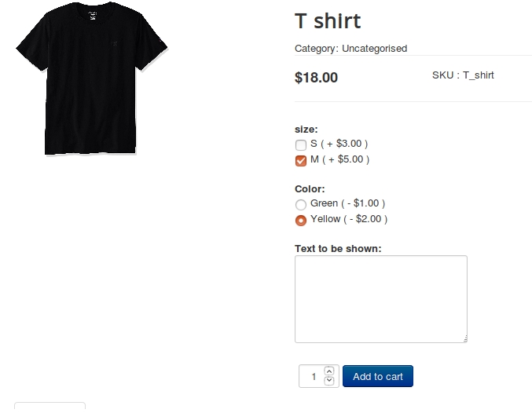532x413 pixels.
Task: Click the Add to cart button
Action: [378, 376]
